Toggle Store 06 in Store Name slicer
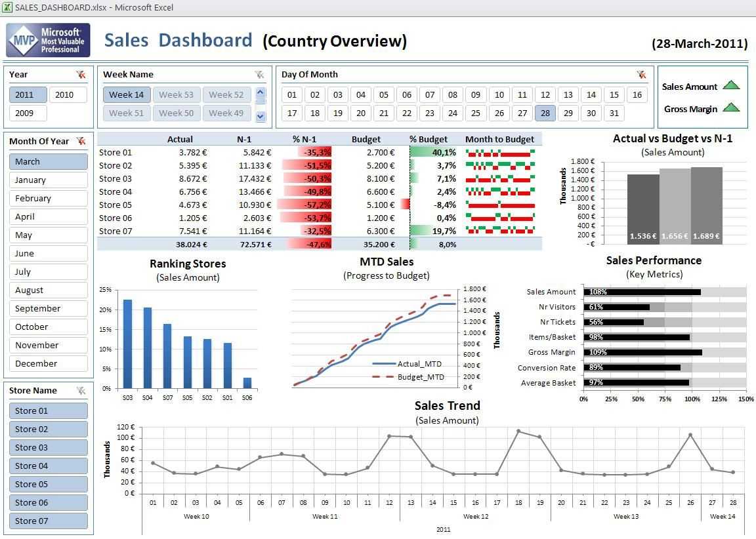 (x=48, y=502)
